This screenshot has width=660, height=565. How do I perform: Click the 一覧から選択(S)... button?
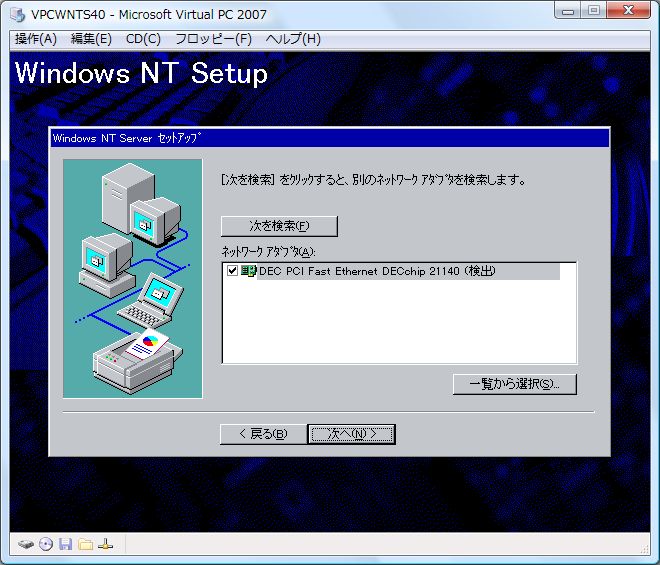coord(514,384)
